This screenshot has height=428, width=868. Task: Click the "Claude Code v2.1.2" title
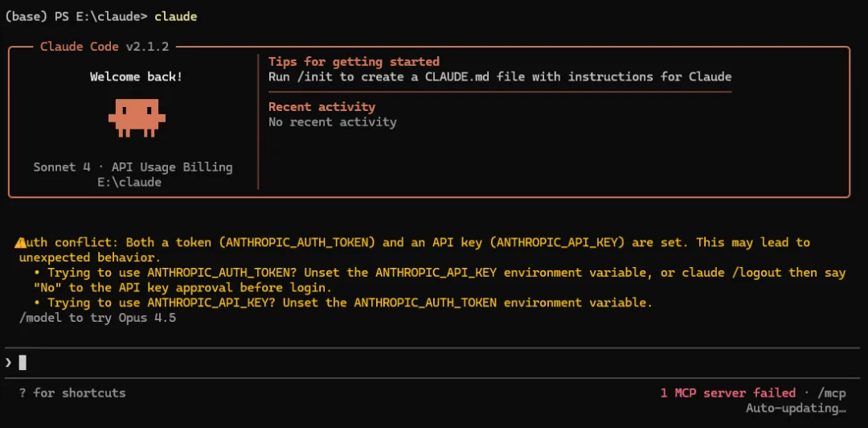[104, 47]
